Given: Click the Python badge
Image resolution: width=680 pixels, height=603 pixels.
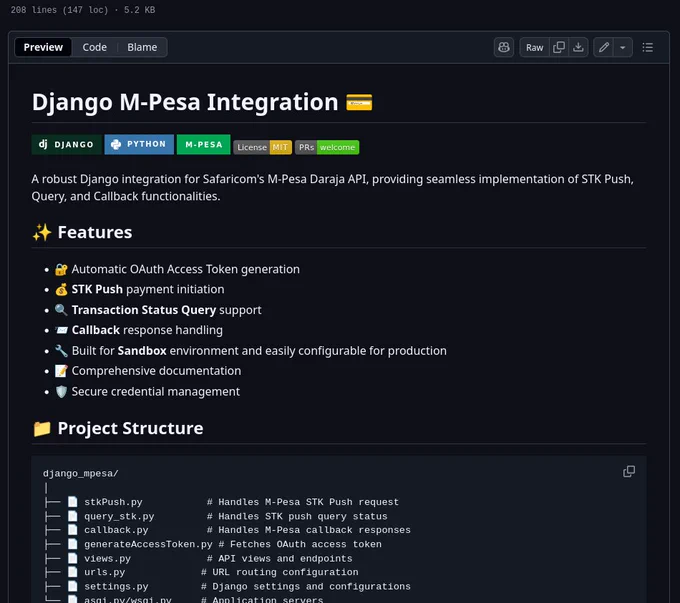Looking at the screenshot, I should [x=139, y=144].
